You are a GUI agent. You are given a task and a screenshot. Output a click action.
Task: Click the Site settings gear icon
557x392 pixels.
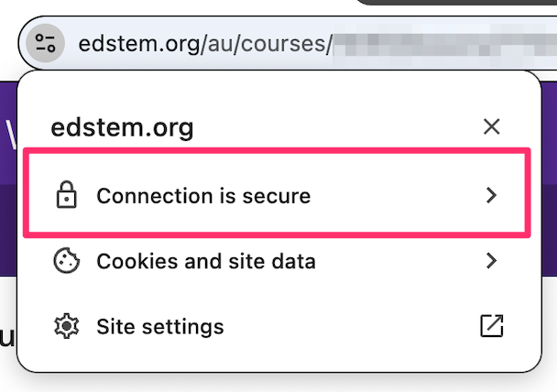click(x=66, y=326)
